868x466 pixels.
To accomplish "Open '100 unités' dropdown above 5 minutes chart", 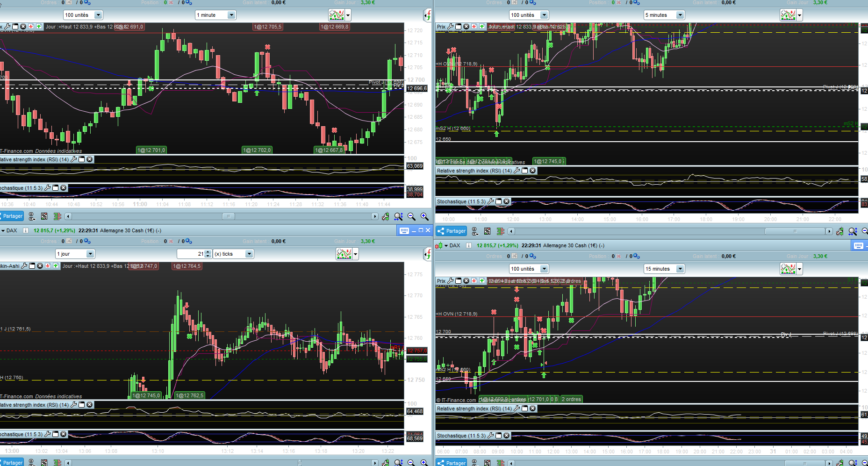I will click(x=529, y=15).
